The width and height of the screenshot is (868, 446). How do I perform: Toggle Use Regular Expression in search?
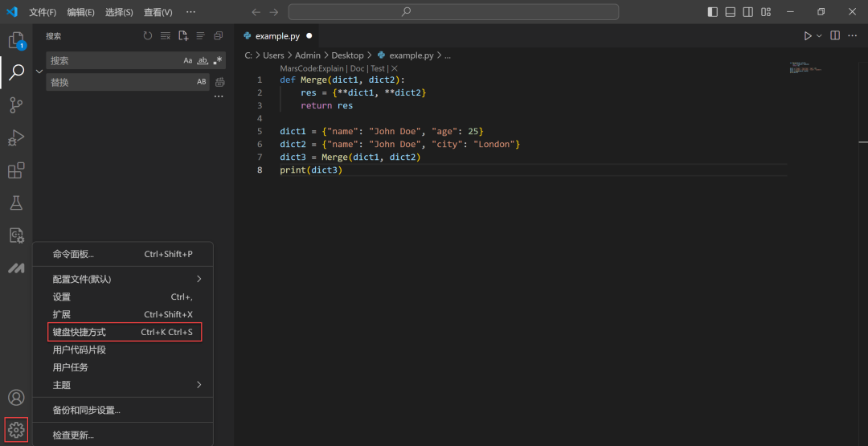point(217,60)
